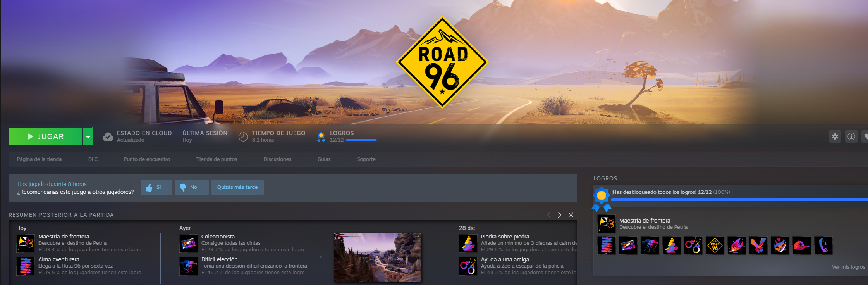Open the screenshot thumbnail in the summary
This screenshot has height=285, width=868.
(378, 258)
